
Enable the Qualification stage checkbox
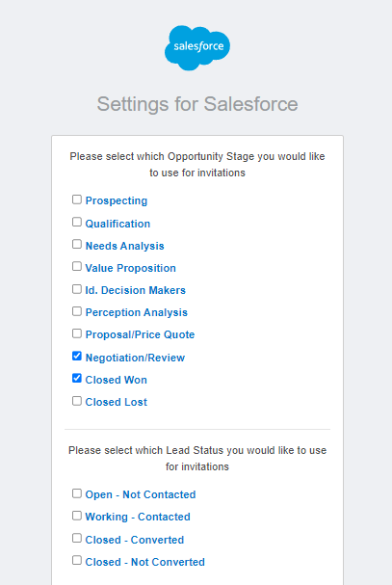click(x=77, y=222)
